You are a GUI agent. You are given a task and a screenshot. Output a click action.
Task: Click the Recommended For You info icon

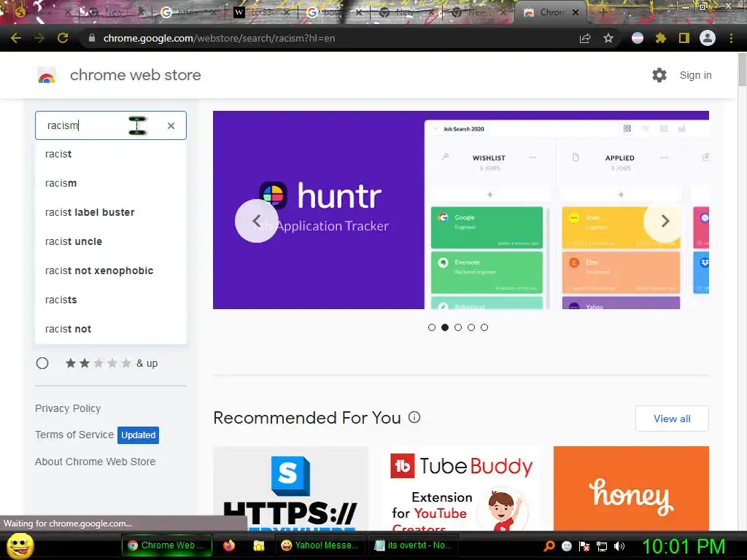[414, 418]
